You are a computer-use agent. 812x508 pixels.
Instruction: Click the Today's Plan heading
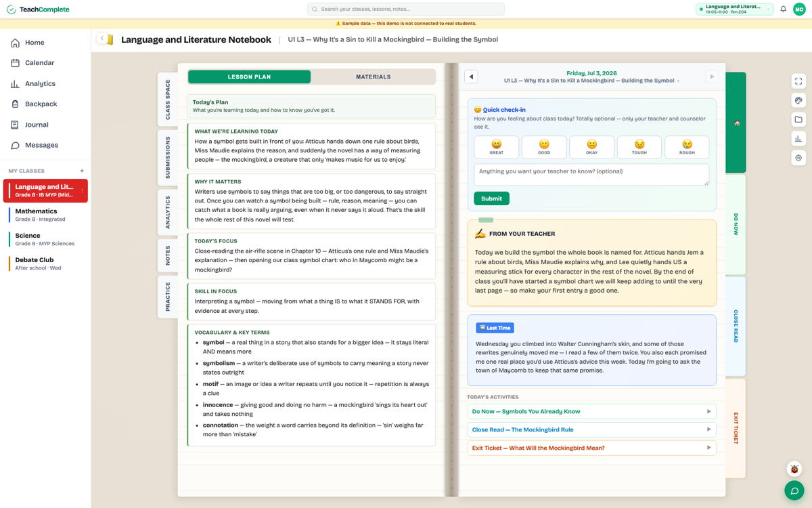click(210, 102)
